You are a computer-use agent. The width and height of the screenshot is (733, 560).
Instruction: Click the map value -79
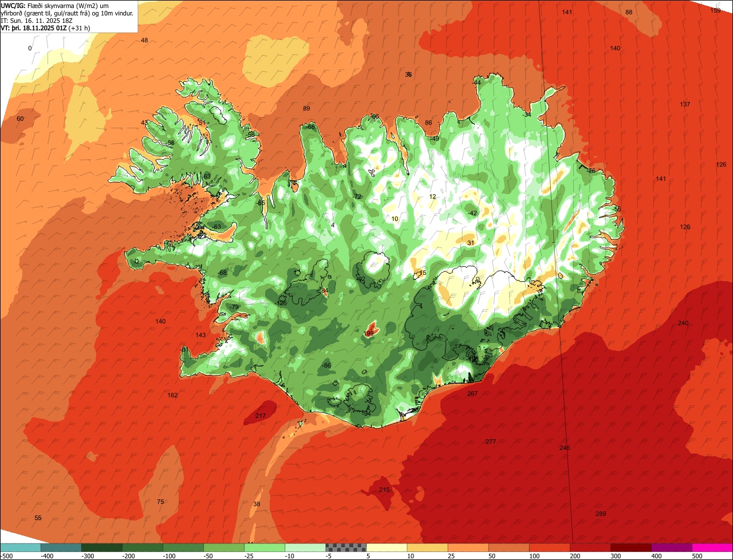pyautogui.click(x=234, y=307)
